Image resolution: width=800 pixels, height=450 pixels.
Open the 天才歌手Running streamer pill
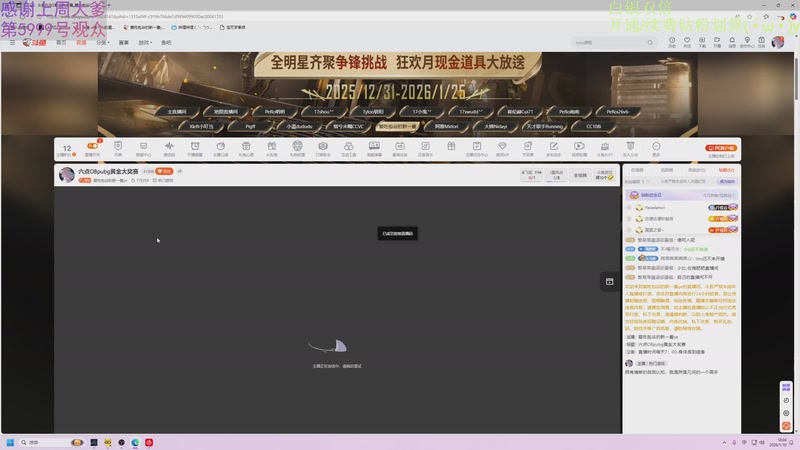coord(545,127)
